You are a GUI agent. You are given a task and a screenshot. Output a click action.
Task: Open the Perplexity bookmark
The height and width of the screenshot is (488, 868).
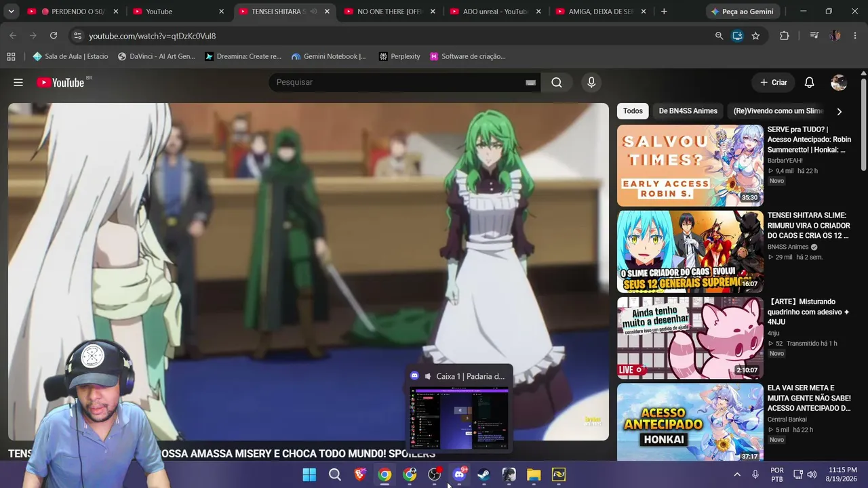[399, 56]
